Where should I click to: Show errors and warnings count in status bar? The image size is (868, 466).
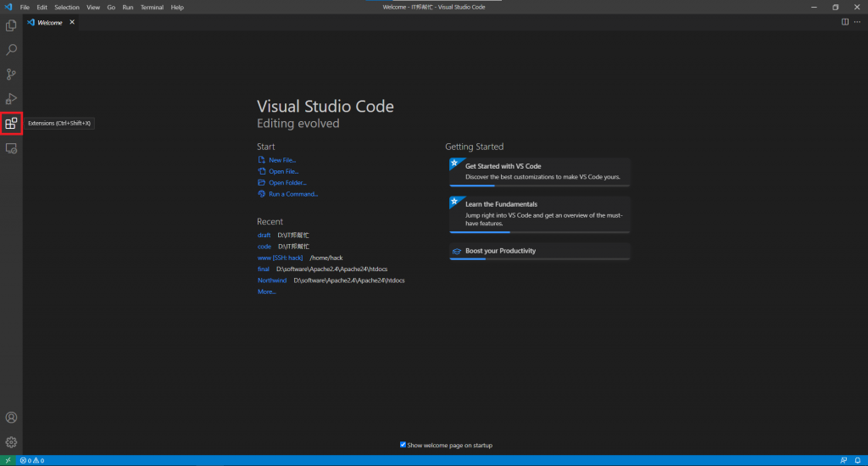pyautogui.click(x=32, y=460)
